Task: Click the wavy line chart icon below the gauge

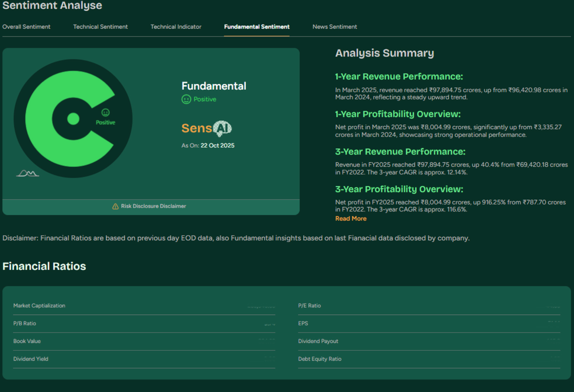Action: [x=28, y=173]
